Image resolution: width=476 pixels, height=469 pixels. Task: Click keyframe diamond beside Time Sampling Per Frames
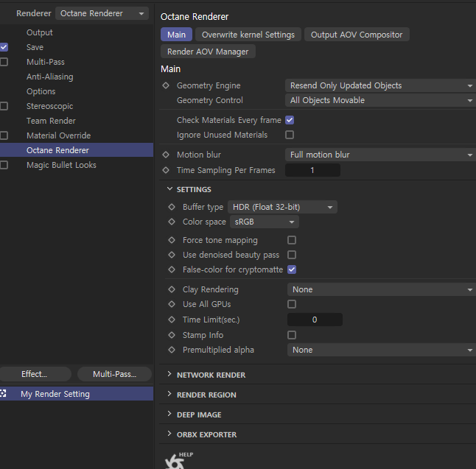coord(166,170)
